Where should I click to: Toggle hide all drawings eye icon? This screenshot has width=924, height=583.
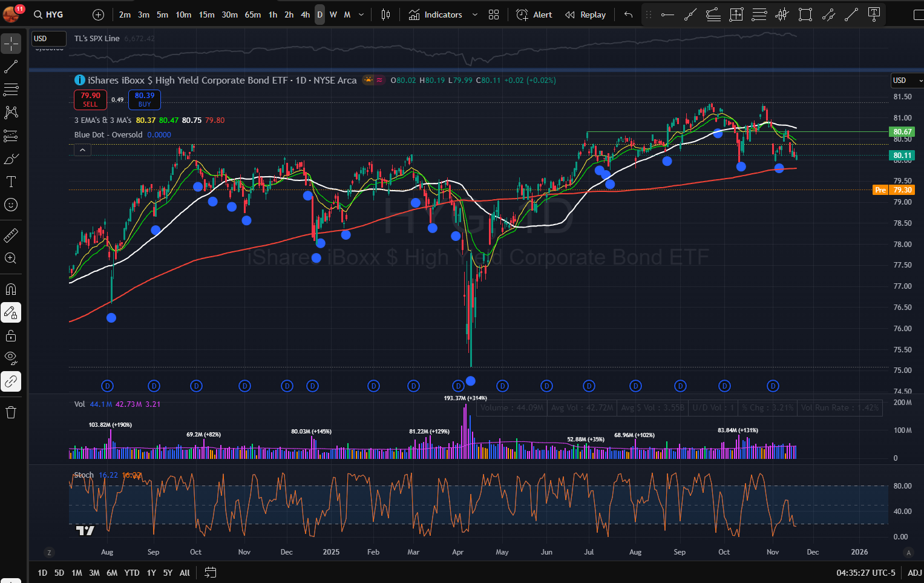point(11,358)
